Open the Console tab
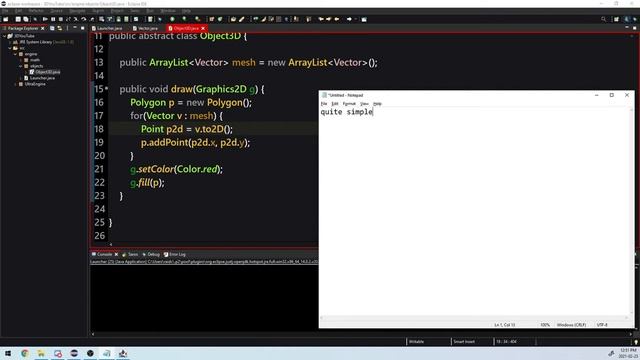 pos(102,254)
